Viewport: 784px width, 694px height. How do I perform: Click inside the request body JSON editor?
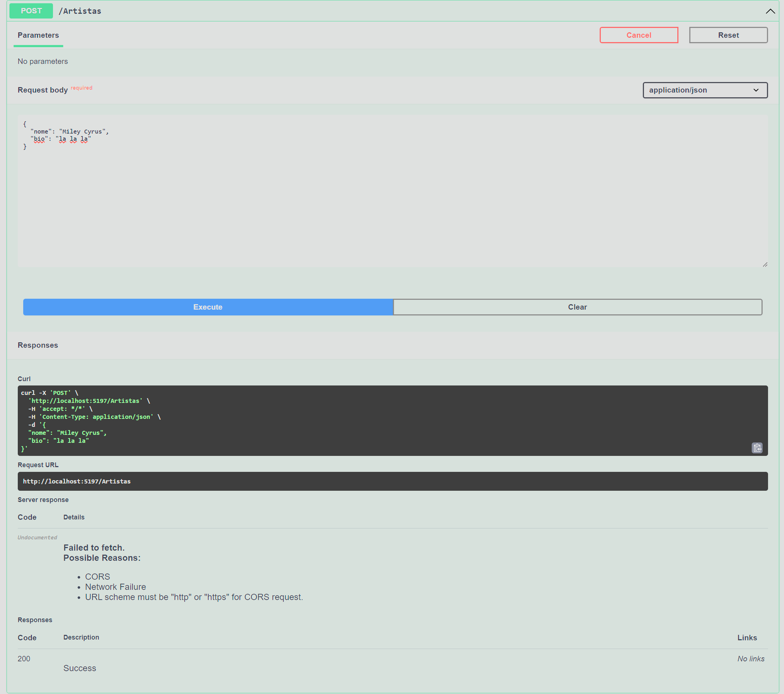tap(393, 191)
